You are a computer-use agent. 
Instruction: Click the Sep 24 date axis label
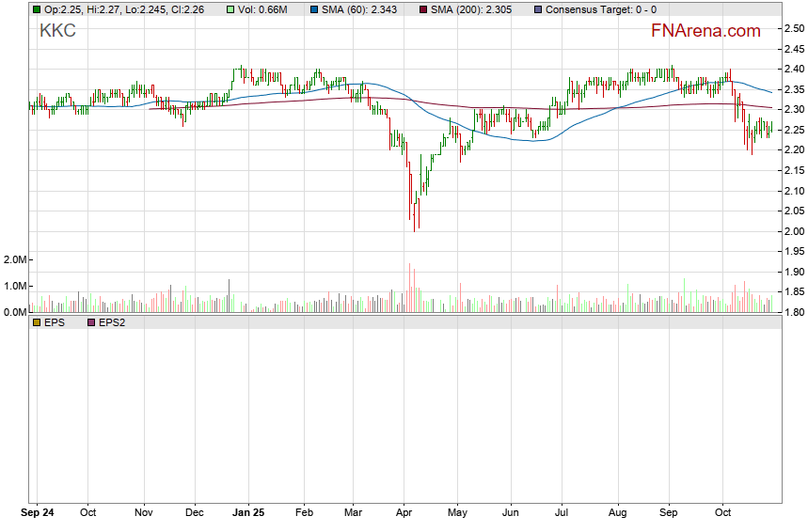click(37, 514)
